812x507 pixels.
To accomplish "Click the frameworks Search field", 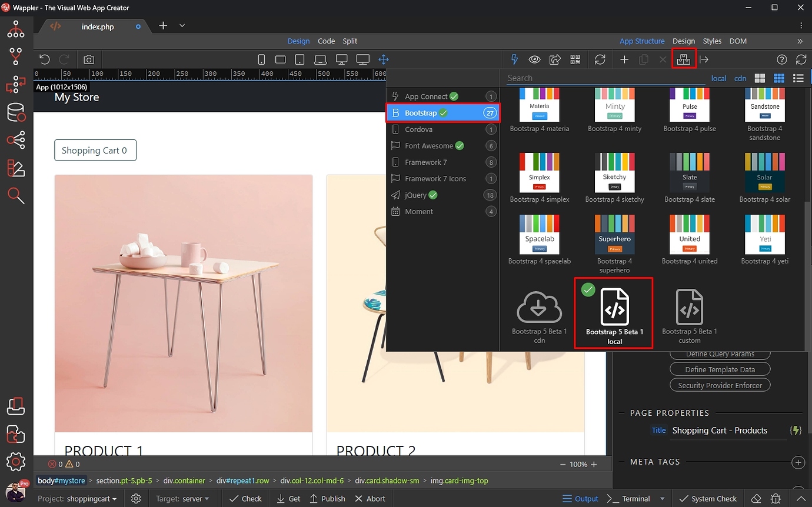I will (x=605, y=78).
